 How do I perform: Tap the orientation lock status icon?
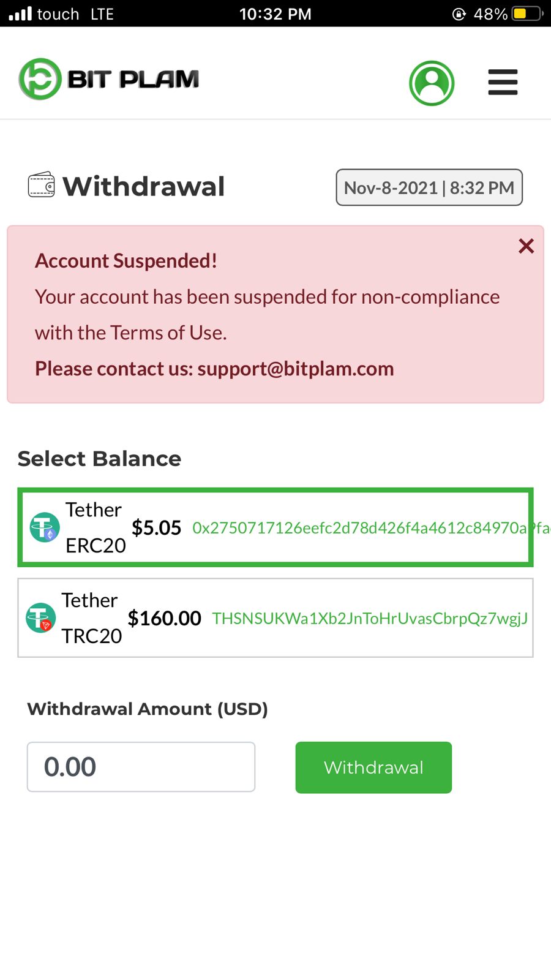[459, 13]
